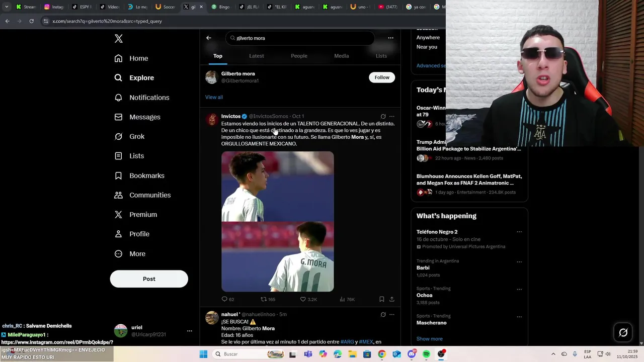Switch to the Soccer browser tab
The height and width of the screenshot is (362, 644).
(165, 7)
